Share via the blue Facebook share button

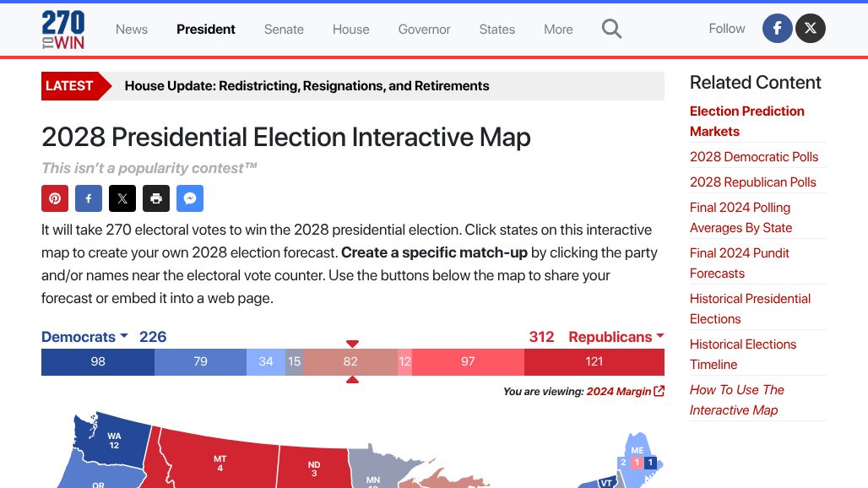[x=89, y=198]
